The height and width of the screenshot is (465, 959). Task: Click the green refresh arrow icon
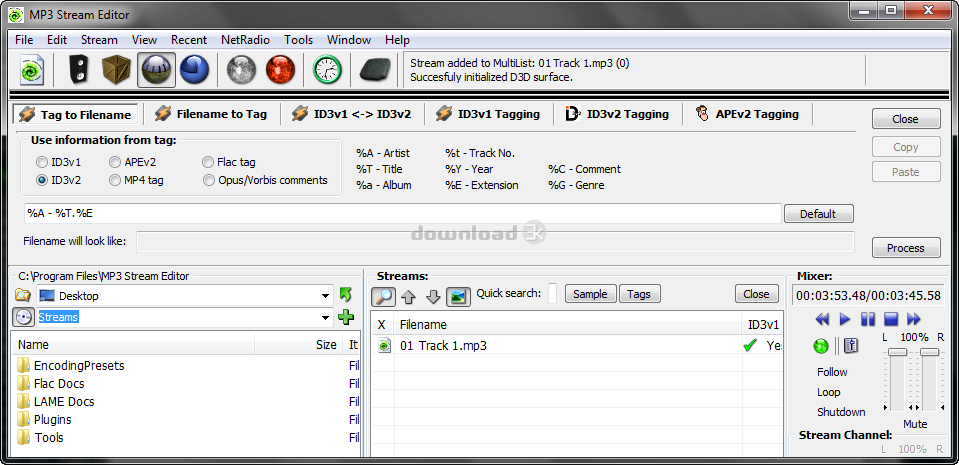coord(346,295)
